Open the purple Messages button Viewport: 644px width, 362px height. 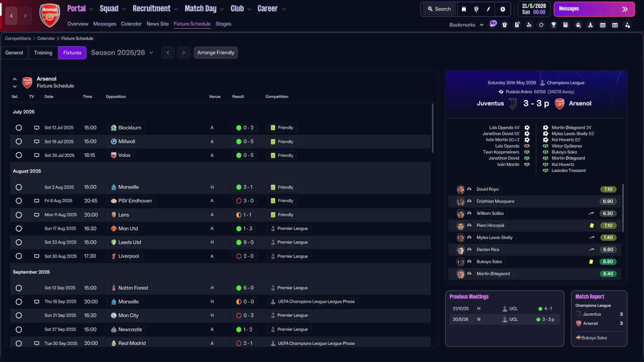pyautogui.click(x=594, y=9)
